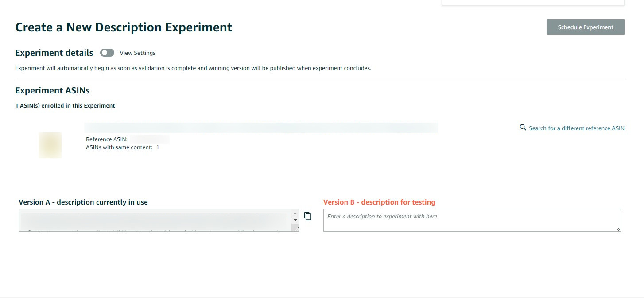Click the resize grip of Version B textarea

tap(618, 228)
